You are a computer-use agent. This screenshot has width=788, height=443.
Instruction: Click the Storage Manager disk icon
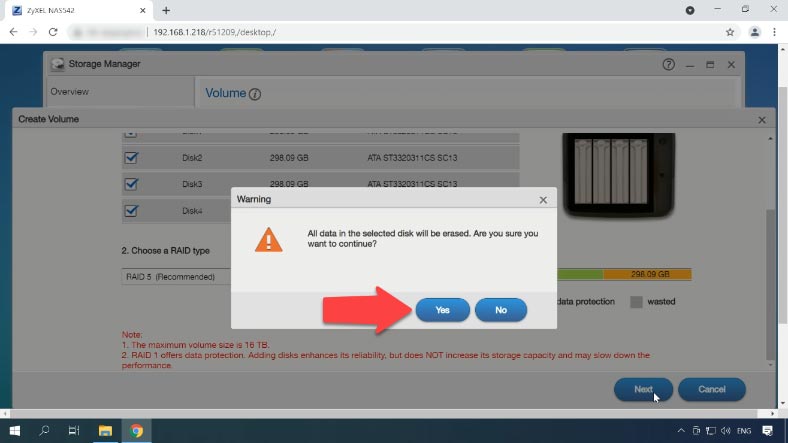(x=58, y=64)
